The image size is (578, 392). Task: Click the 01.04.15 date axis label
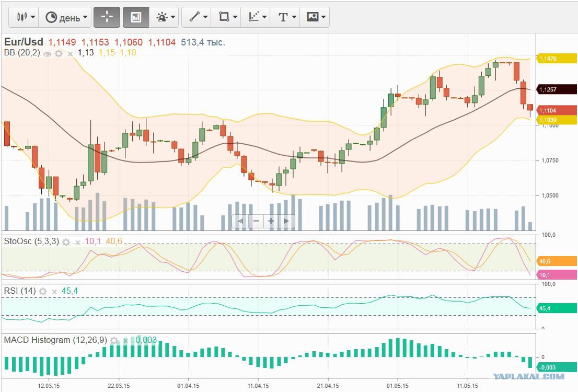click(188, 386)
